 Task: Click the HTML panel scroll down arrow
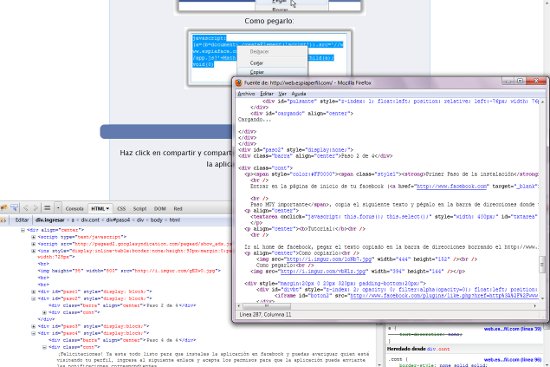380,364
